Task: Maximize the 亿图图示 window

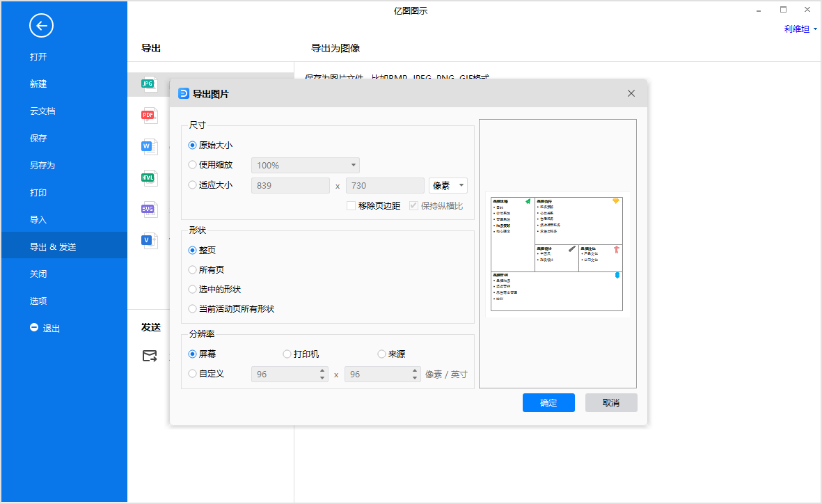Action: (783, 10)
